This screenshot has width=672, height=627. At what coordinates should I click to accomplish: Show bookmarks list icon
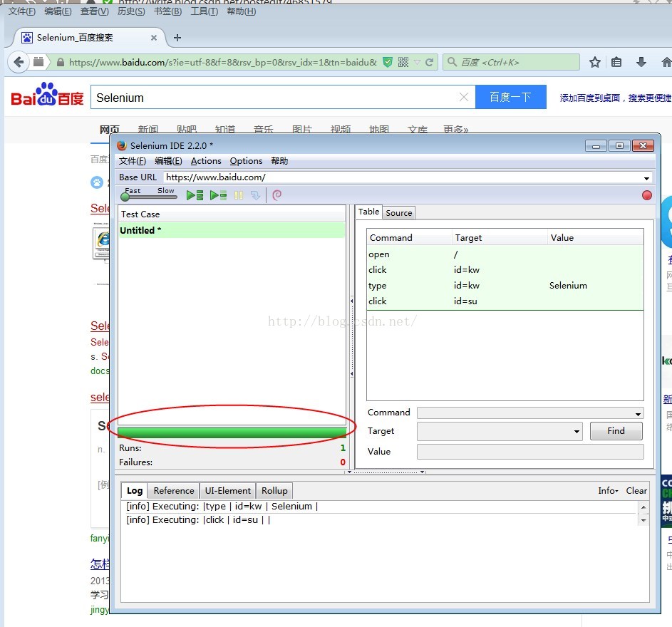click(x=616, y=63)
